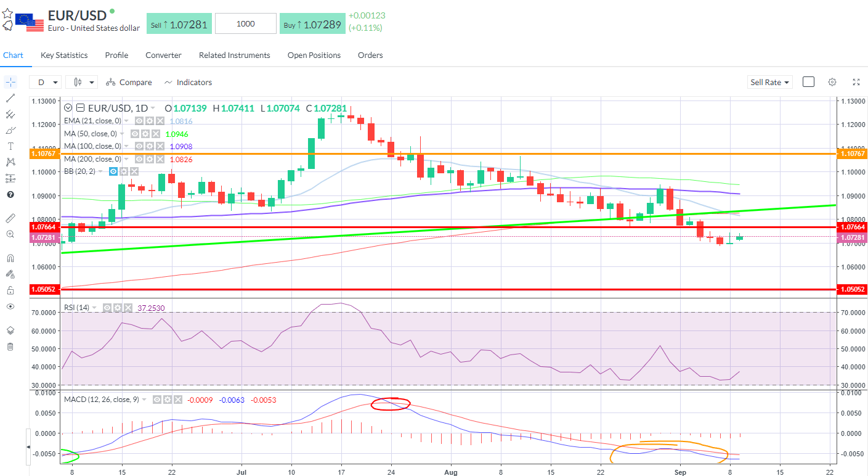Screen dimensions: 868x476
Task: Select the Text annotation tool
Action: (x=10, y=146)
